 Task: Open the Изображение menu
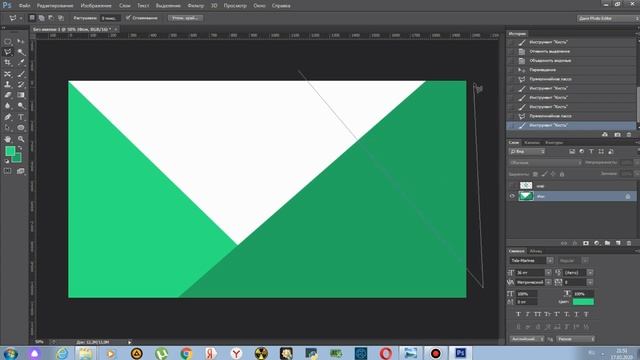[x=96, y=6]
